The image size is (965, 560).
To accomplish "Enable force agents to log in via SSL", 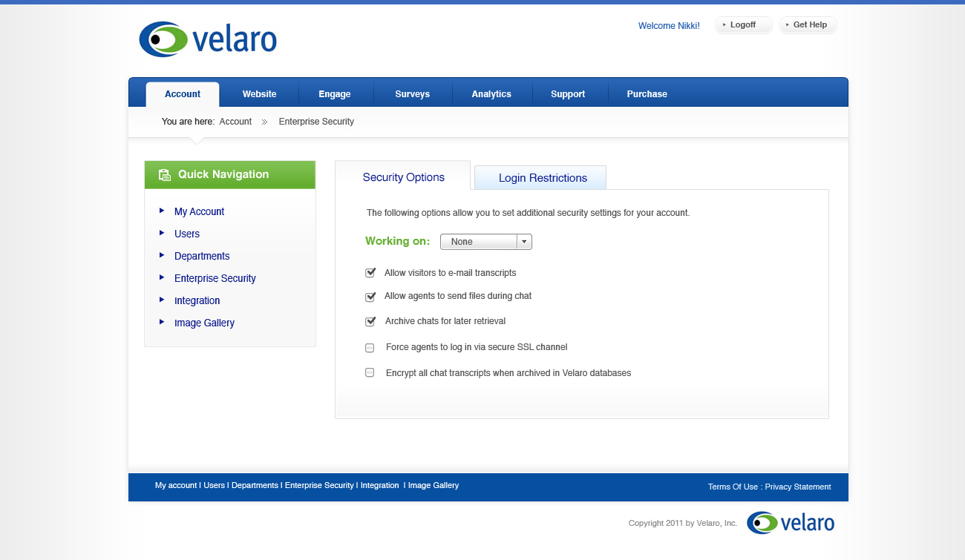I will (370, 347).
